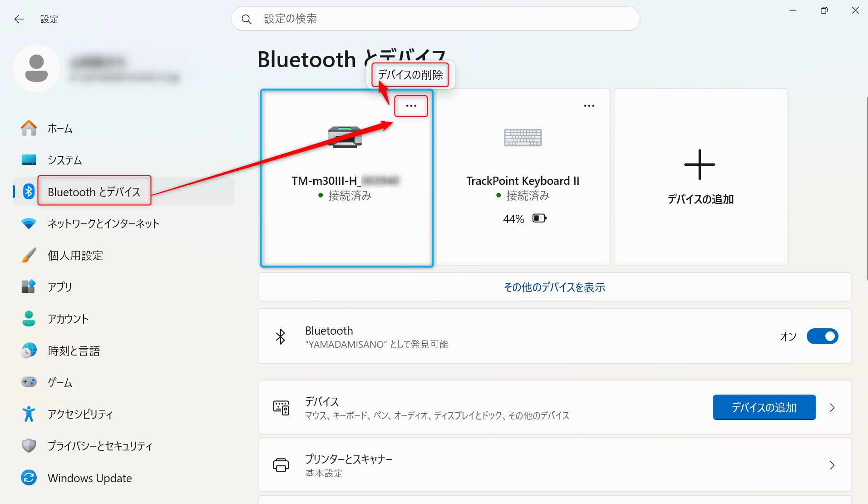Open アカウント settings page
Image resolution: width=868 pixels, height=504 pixels.
click(123, 319)
